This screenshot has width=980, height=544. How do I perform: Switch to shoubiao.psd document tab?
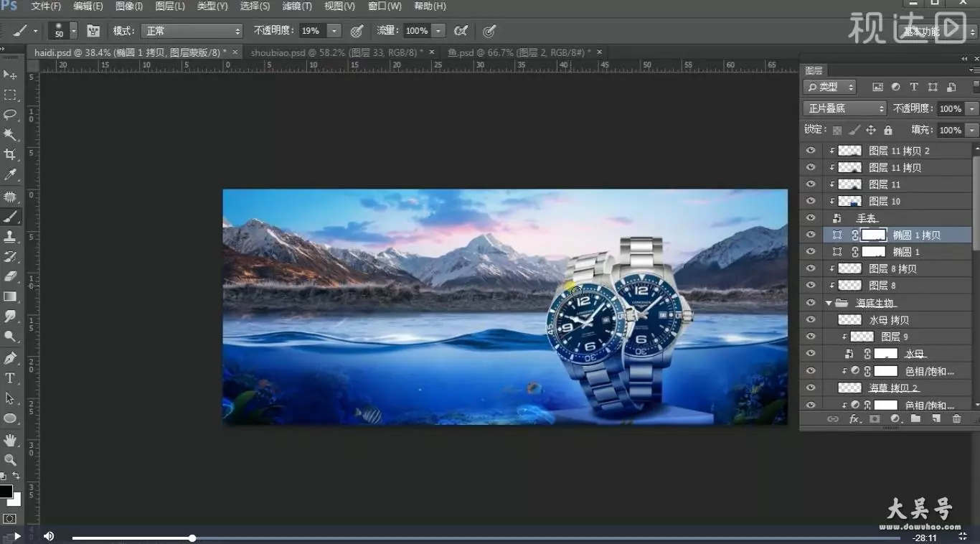(336, 52)
